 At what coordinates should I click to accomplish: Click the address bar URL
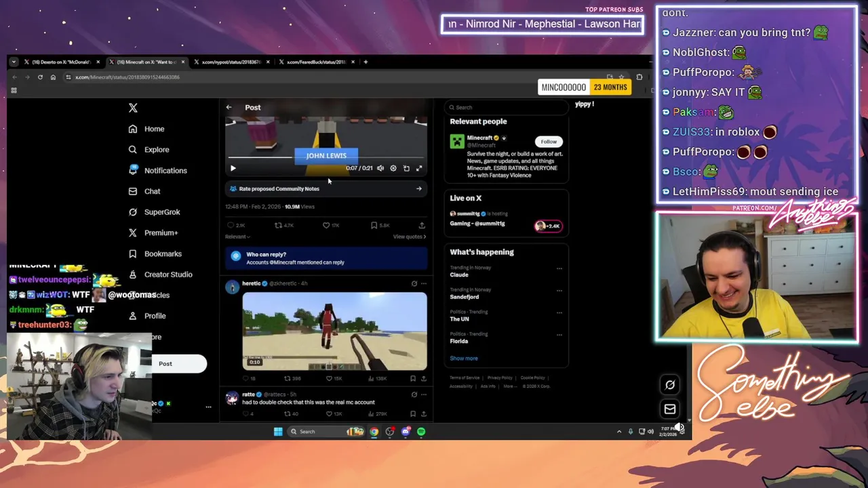coord(127,77)
